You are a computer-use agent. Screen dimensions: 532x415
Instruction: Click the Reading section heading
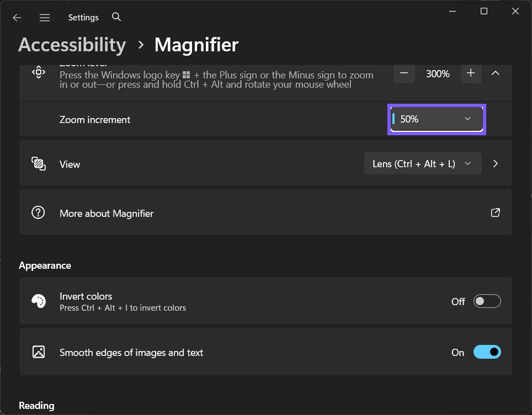(36, 406)
